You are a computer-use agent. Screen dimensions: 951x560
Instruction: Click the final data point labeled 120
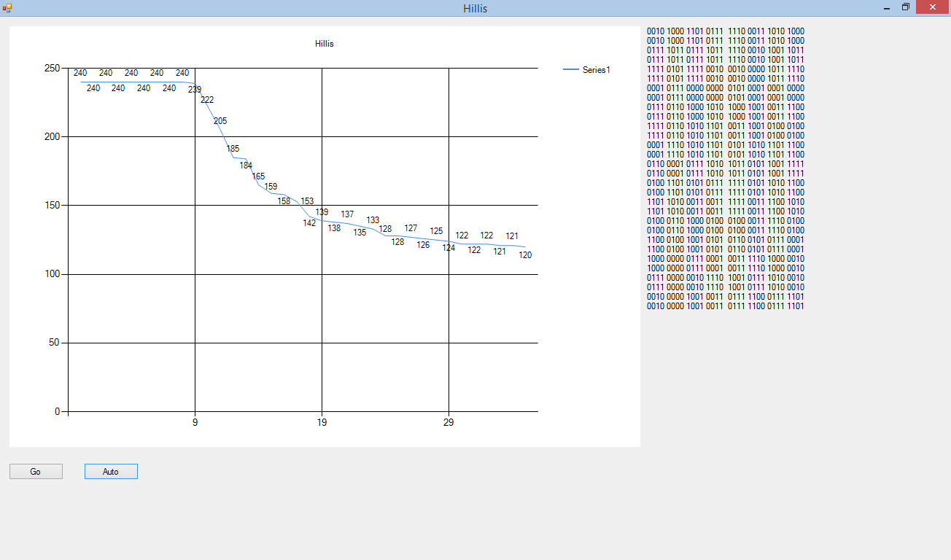525,255
